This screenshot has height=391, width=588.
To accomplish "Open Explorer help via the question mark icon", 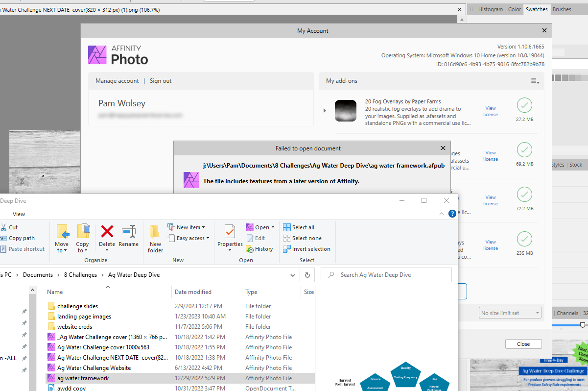I will click(451, 213).
